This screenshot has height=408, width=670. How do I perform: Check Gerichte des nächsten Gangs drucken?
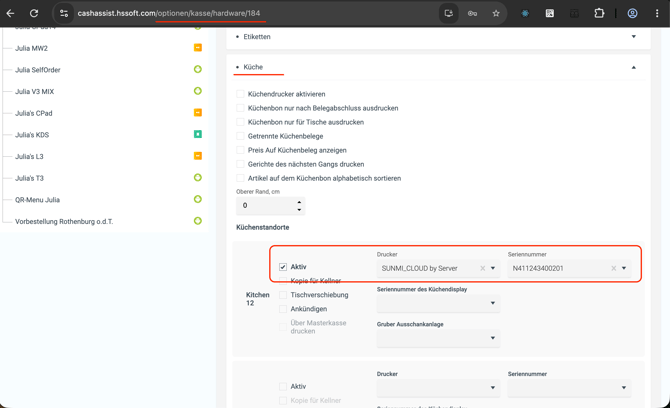click(x=240, y=164)
